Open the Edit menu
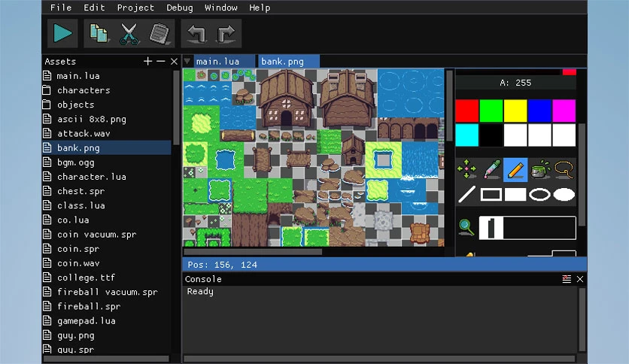Viewport: 629px width, 364px height. (x=94, y=8)
